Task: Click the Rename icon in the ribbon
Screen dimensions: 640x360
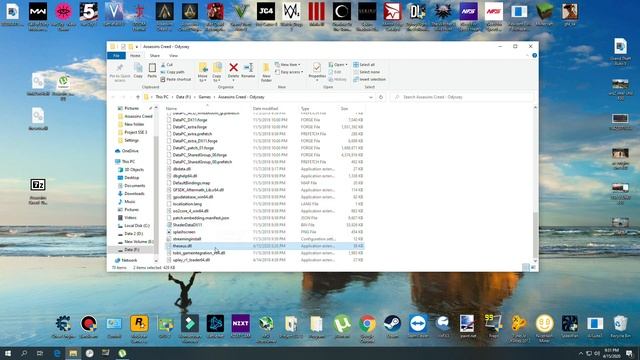Action: (x=248, y=68)
